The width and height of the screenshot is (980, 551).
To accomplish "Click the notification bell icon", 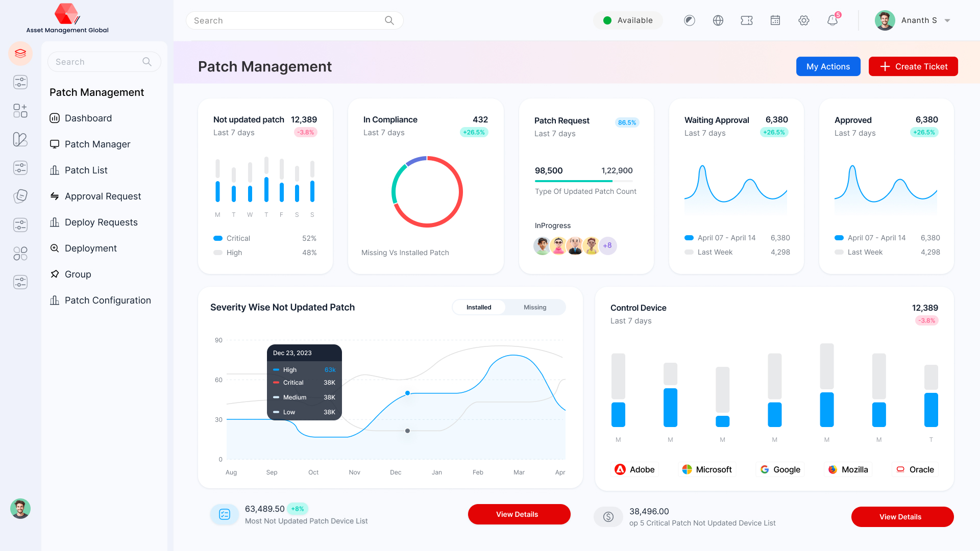I will (832, 20).
